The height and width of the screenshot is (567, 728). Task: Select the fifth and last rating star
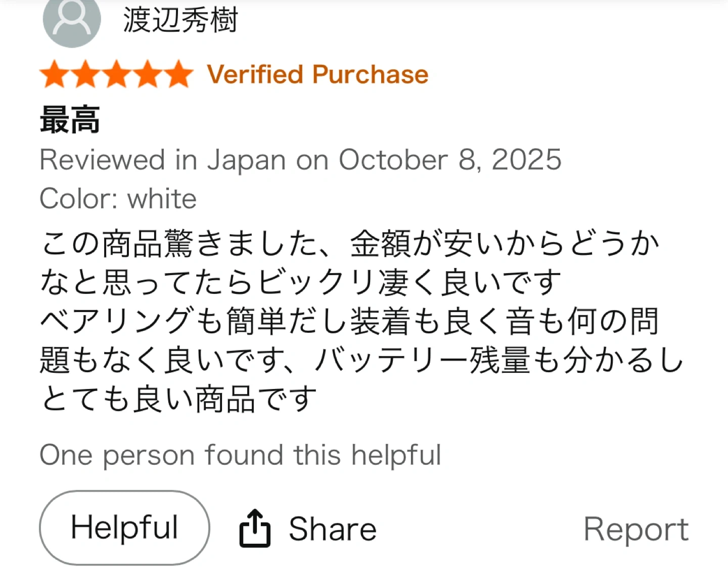tap(178, 74)
